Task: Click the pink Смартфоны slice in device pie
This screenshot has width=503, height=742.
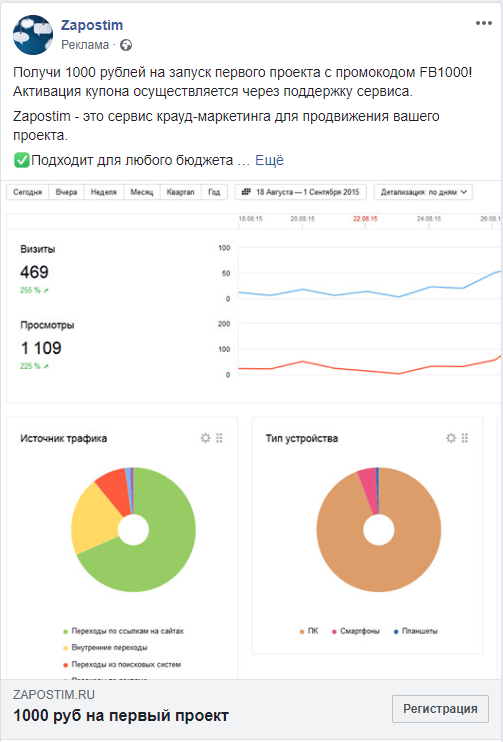Action: [369, 487]
